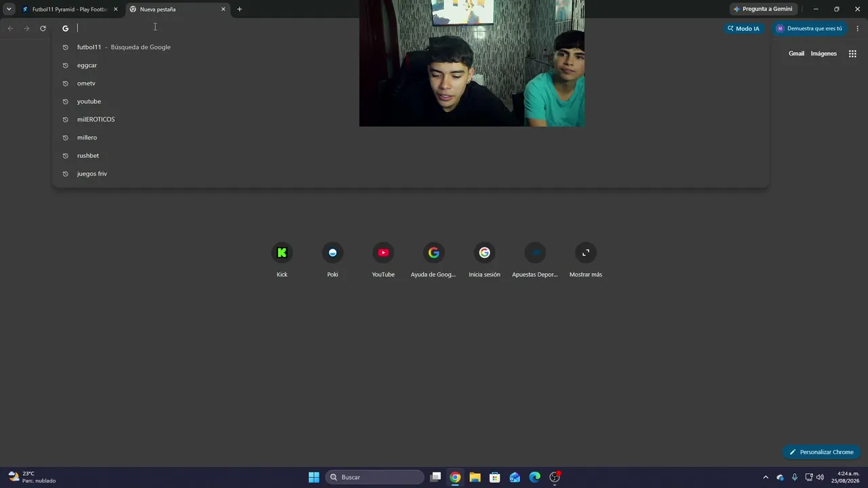Click the Mostrar más shortcuts button

point(586,260)
